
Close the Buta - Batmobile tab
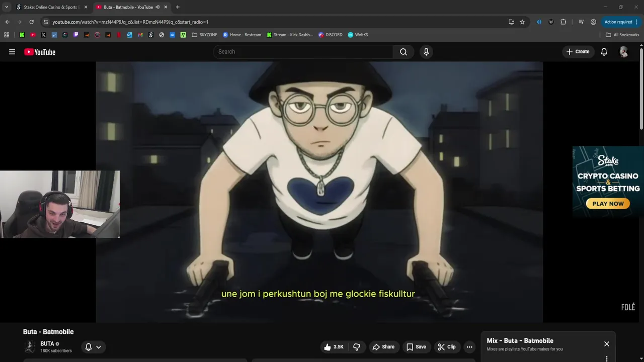[x=166, y=7]
